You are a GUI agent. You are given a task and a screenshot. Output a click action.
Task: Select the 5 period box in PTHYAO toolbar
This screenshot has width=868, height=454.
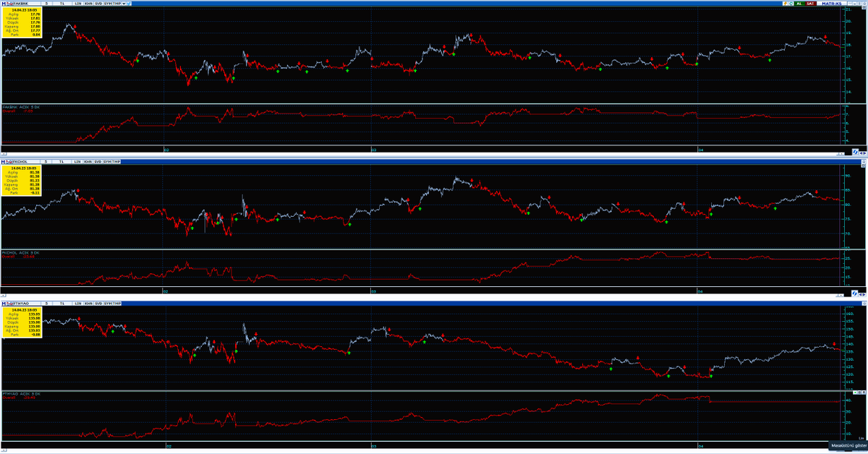(x=46, y=302)
